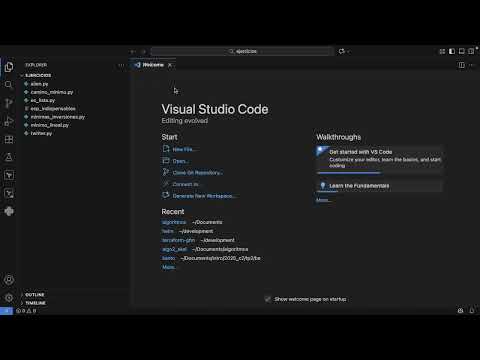Screen dimensions: 480x360
Task: Open the terraform recent project link
Action: pos(178,240)
